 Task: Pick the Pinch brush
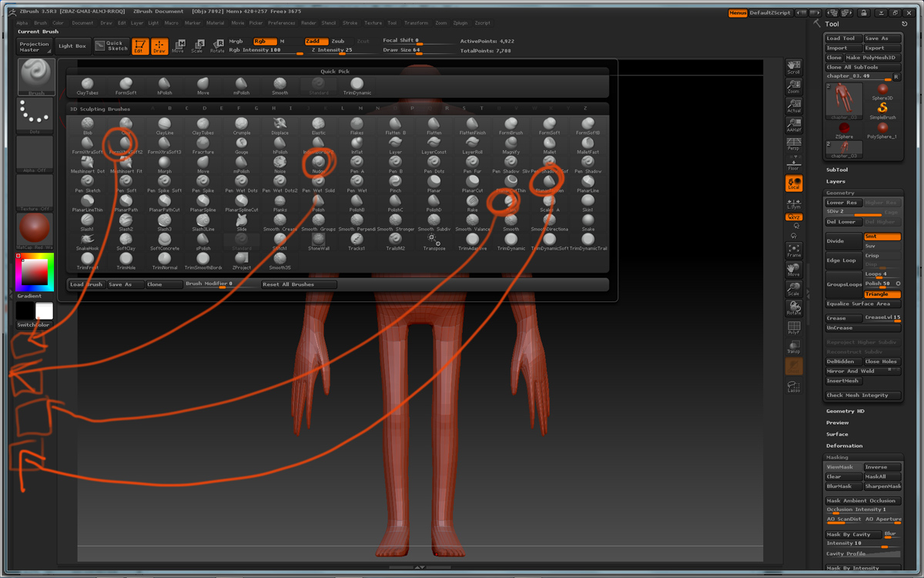396,184
